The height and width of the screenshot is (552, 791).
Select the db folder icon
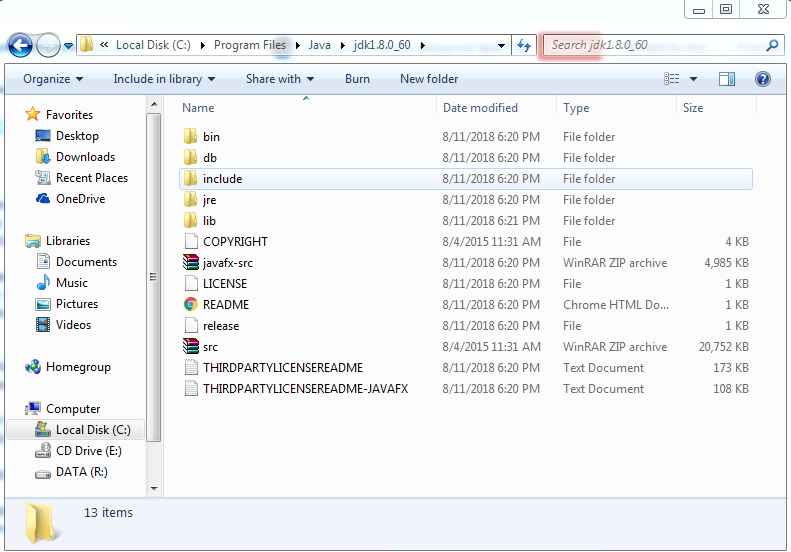coord(190,157)
